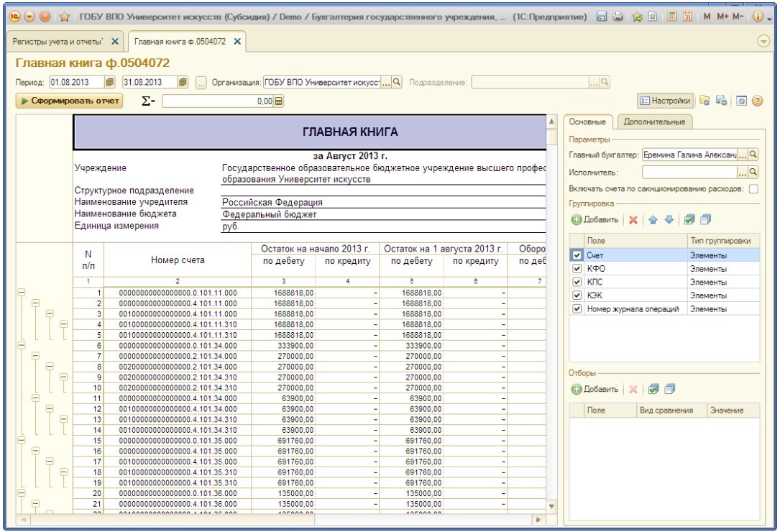Click the Исполнитель input field
The image size is (780, 532).
[689, 173]
